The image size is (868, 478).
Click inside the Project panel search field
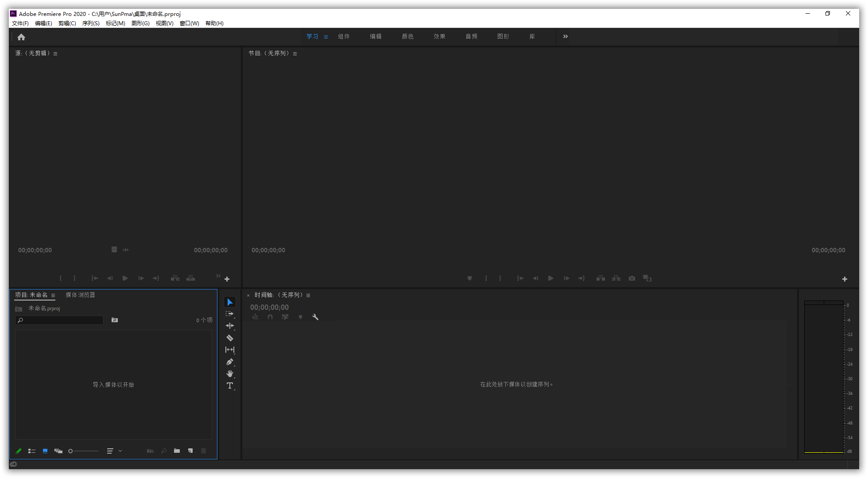[59, 320]
